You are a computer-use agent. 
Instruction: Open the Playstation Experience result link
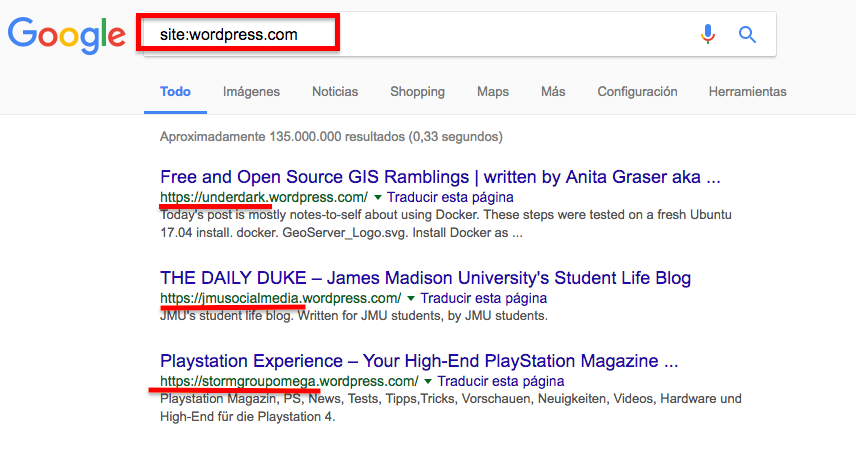tap(419, 360)
